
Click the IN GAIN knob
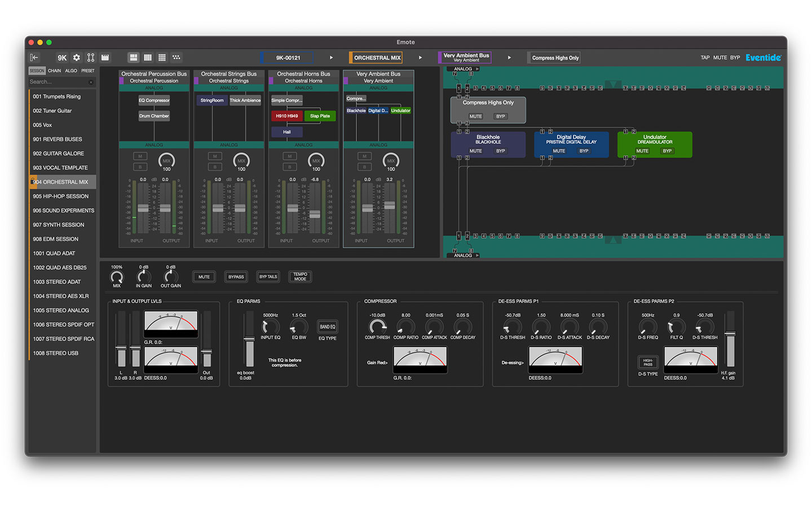pos(144,277)
